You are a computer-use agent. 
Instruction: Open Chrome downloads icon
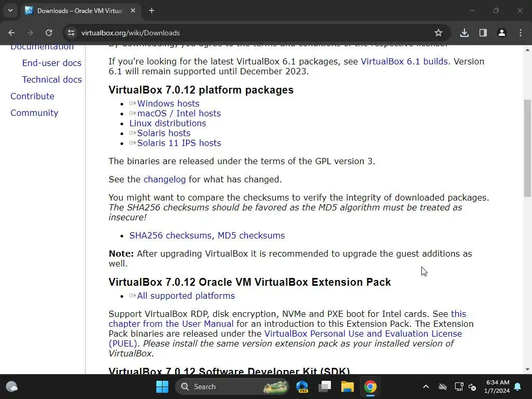[x=464, y=33]
